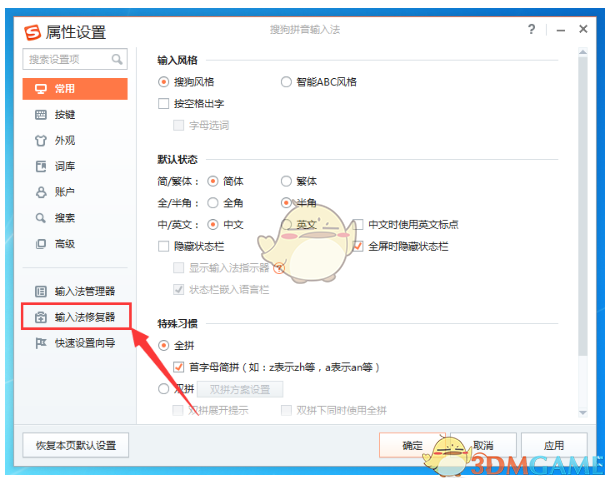This screenshot has height=484, width=615.
Task: Click 应用 button
Action: pos(554,445)
